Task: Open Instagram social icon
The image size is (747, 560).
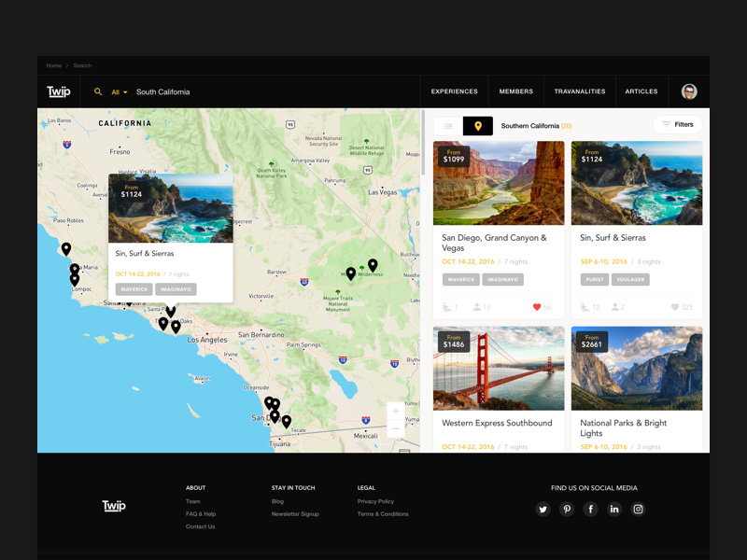Action: click(x=638, y=509)
